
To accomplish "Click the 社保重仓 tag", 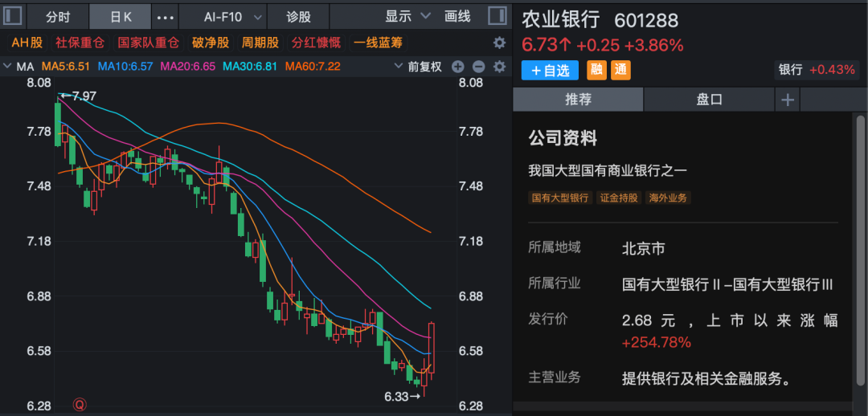I will (x=81, y=43).
